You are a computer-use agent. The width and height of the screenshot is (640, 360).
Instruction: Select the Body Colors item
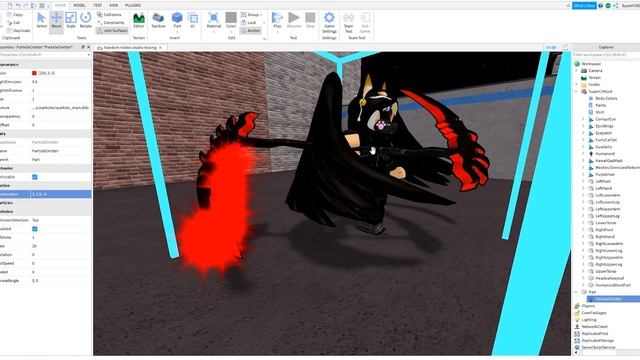[x=606, y=98]
